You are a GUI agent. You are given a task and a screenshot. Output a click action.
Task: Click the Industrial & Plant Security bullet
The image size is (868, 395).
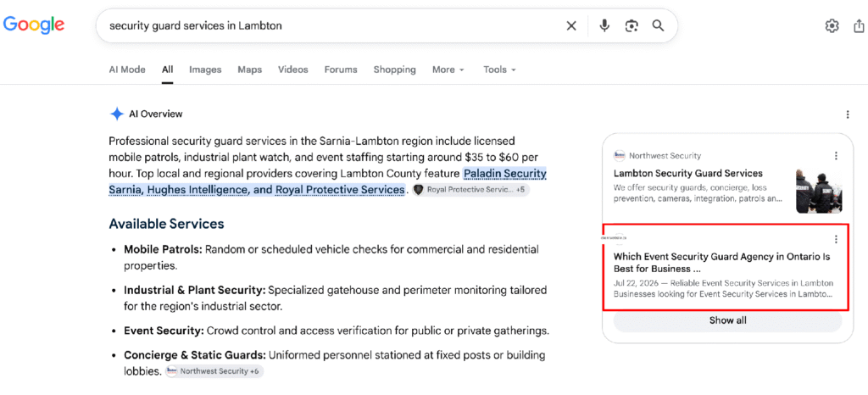tap(335, 298)
